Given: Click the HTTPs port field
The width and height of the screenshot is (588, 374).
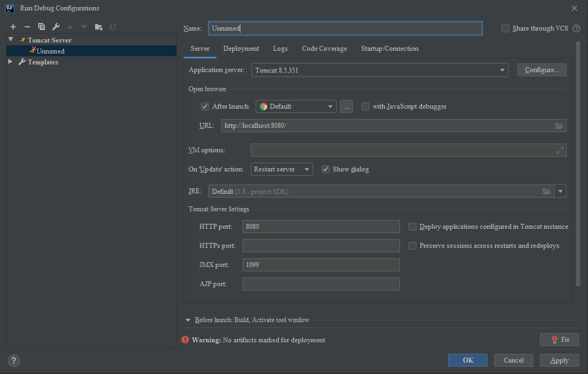Looking at the screenshot, I should tap(321, 246).
